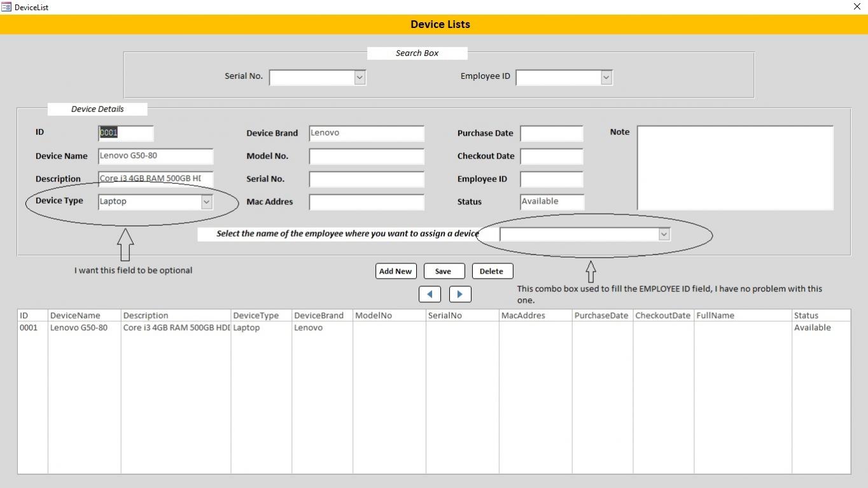
Task: Click the Device Name field with Lenovo G50-80
Action: pyautogui.click(x=156, y=156)
